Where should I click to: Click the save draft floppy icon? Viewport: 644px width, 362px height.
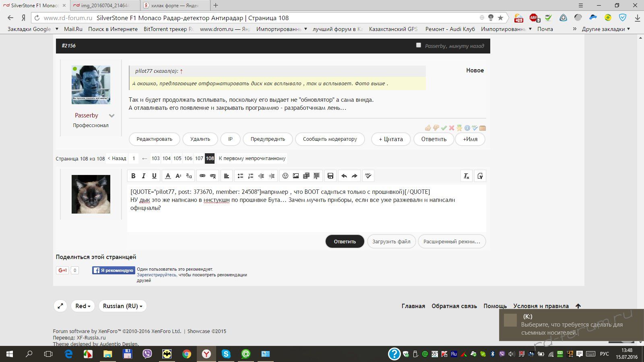point(330,176)
